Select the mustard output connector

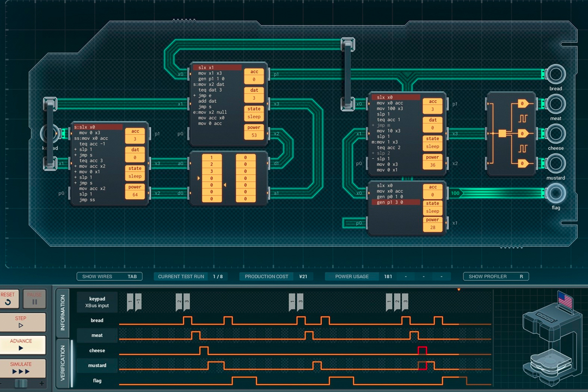coord(555,163)
